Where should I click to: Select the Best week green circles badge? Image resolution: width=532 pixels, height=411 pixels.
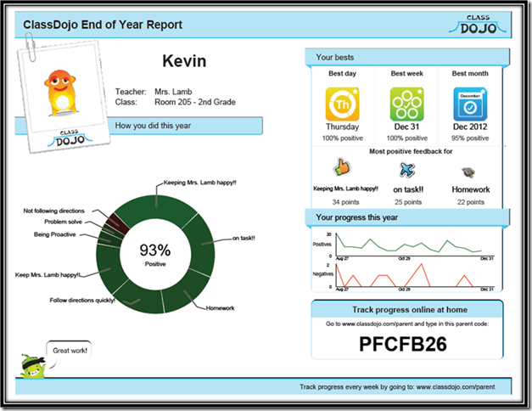point(406,104)
